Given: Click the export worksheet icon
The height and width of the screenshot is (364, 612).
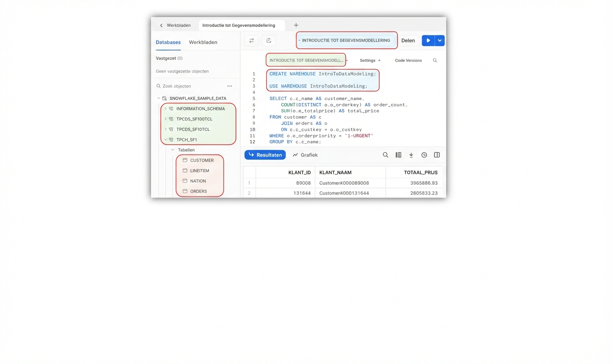Looking at the screenshot, I should click(x=269, y=40).
